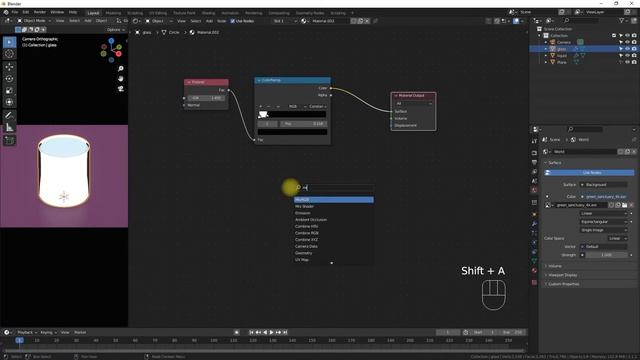Select the Move tool
This screenshot has height=360, width=640.
pyautogui.click(x=9, y=67)
